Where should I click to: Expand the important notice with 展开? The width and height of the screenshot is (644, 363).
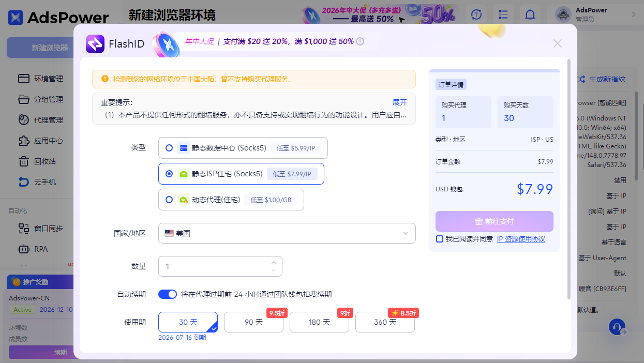coord(400,102)
